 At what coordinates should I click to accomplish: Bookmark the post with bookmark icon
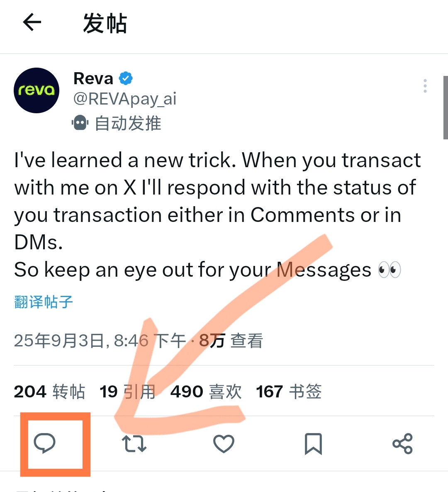[x=314, y=444]
